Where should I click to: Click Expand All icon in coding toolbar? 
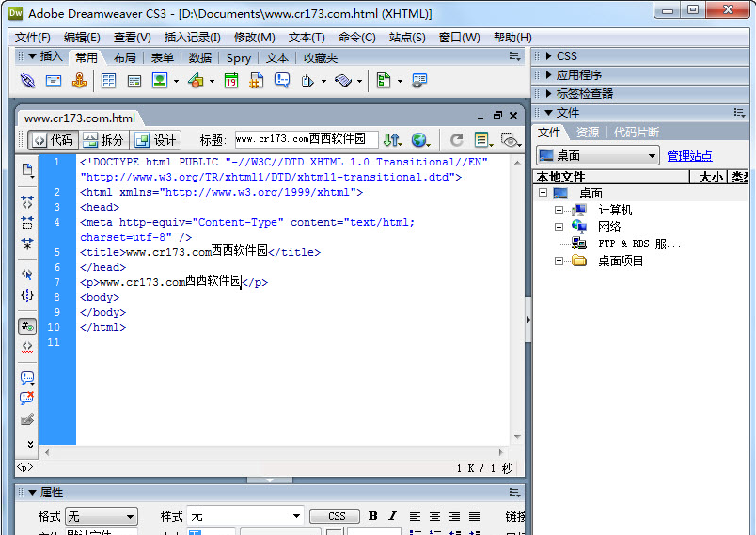27,244
